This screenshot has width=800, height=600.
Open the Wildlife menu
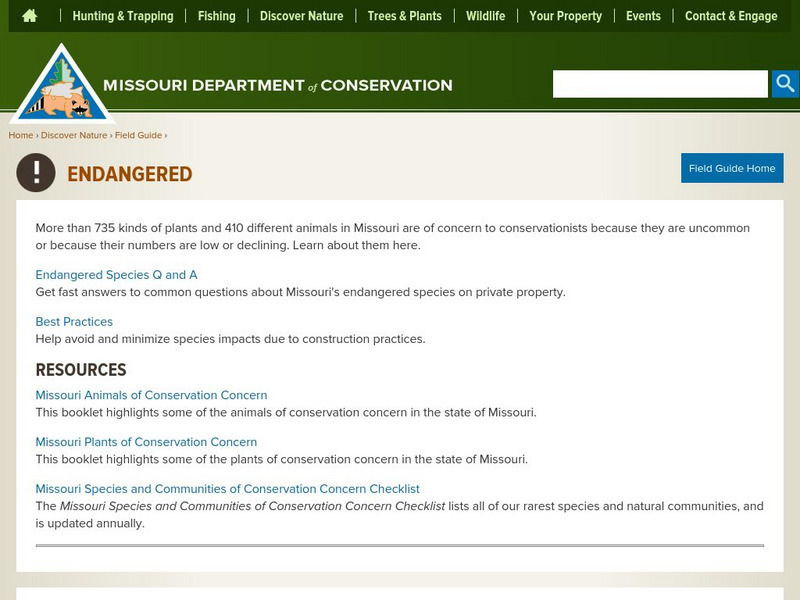pos(485,16)
